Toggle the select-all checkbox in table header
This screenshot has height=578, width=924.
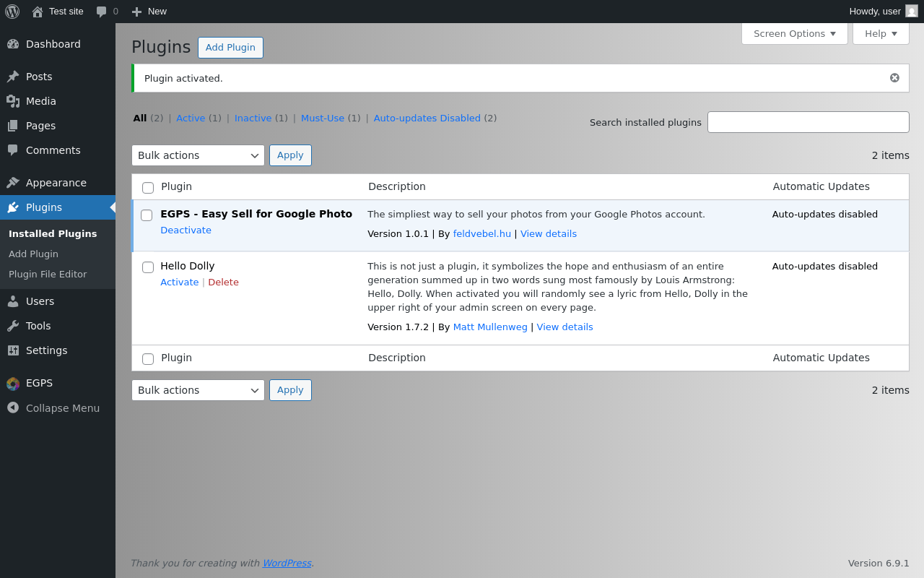(148, 188)
